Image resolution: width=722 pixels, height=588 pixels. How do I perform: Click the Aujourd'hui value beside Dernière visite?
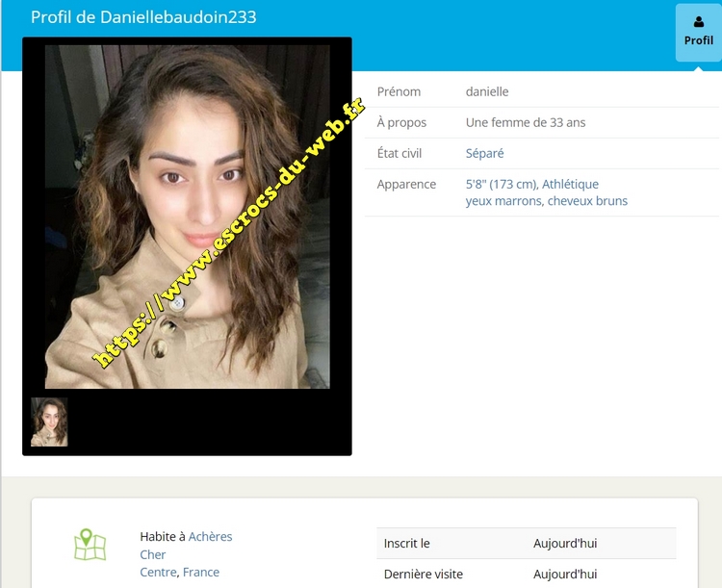pos(565,574)
